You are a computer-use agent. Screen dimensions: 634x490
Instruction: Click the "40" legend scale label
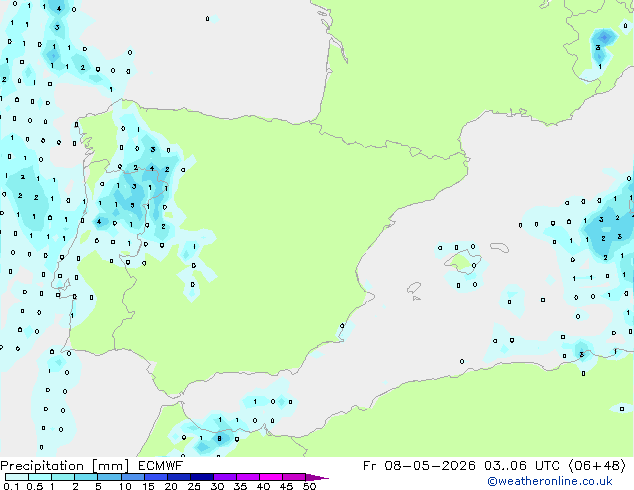[x=263, y=486]
